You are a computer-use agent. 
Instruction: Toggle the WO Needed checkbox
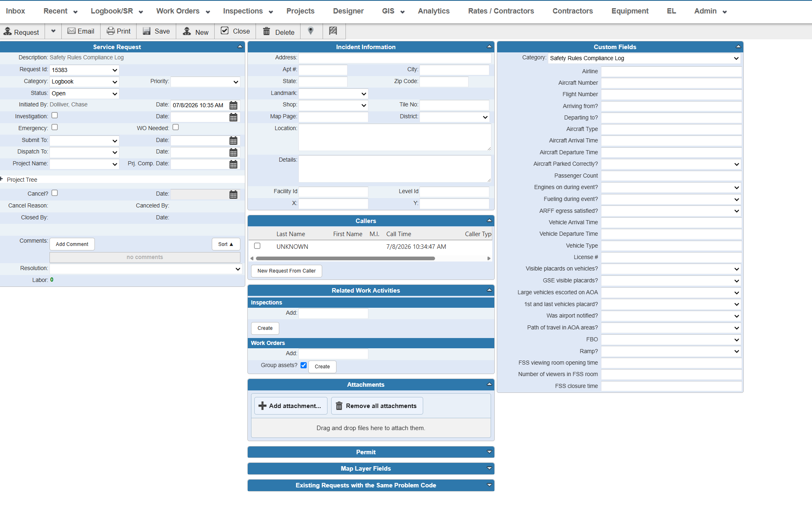(x=176, y=127)
